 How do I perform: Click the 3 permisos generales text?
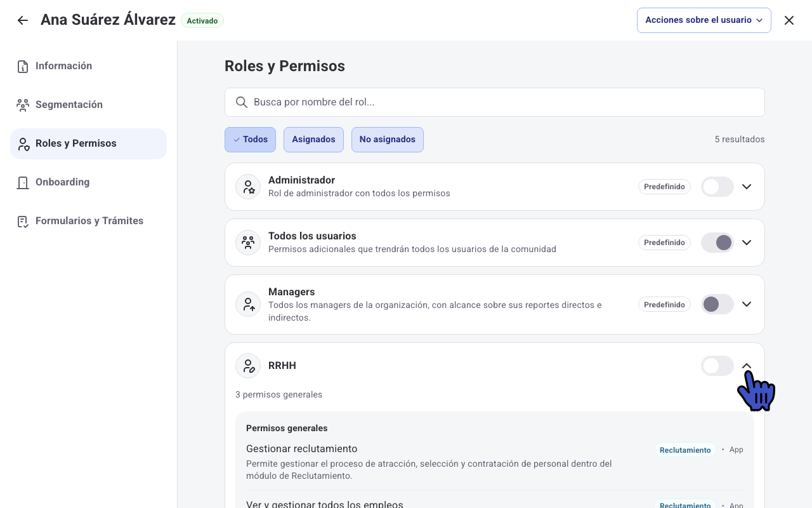[278, 395]
